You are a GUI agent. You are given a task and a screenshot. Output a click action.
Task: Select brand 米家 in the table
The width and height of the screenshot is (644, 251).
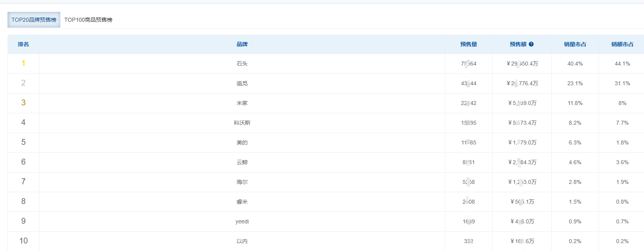[x=242, y=103]
